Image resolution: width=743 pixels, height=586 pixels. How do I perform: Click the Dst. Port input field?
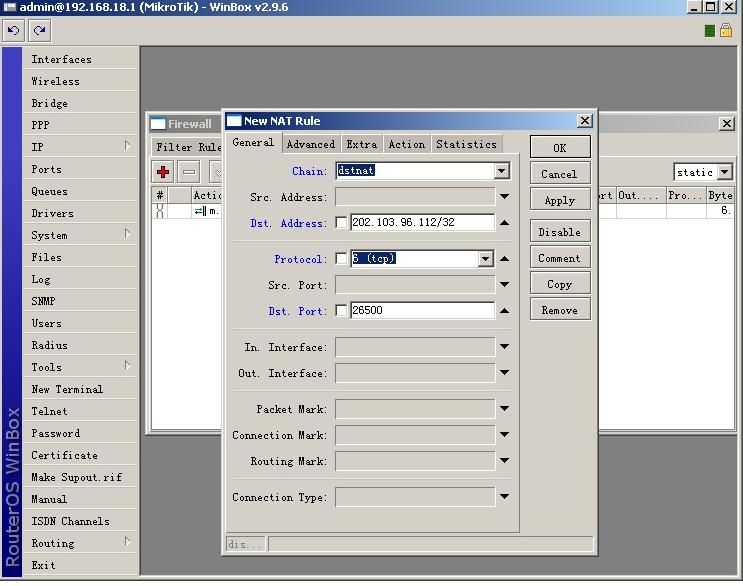(x=422, y=311)
